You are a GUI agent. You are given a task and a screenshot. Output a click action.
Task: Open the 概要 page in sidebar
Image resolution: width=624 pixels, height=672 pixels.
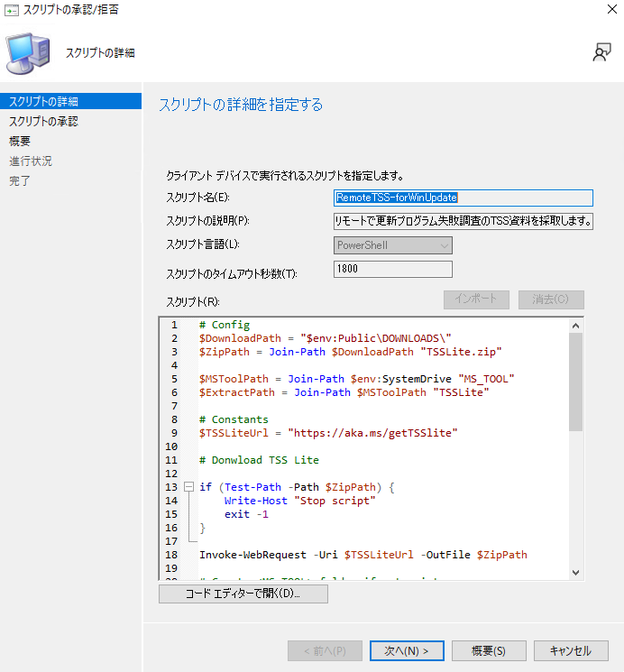coord(20,141)
